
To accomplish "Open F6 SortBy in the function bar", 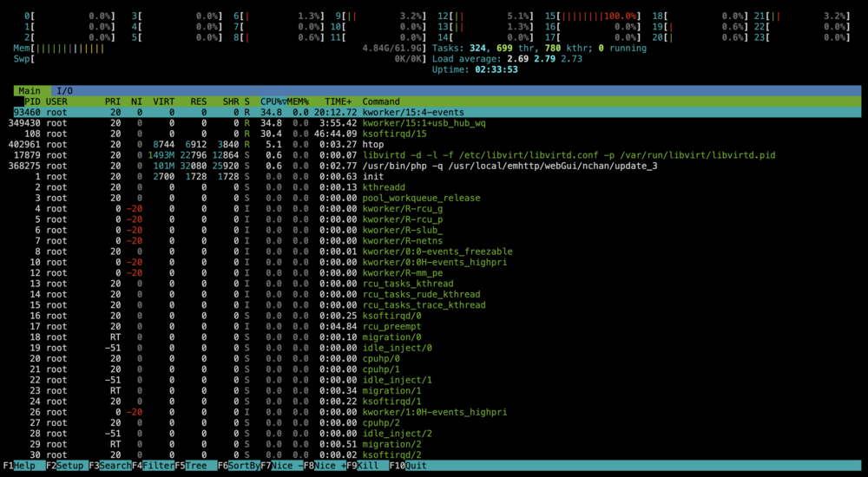I will [240, 466].
